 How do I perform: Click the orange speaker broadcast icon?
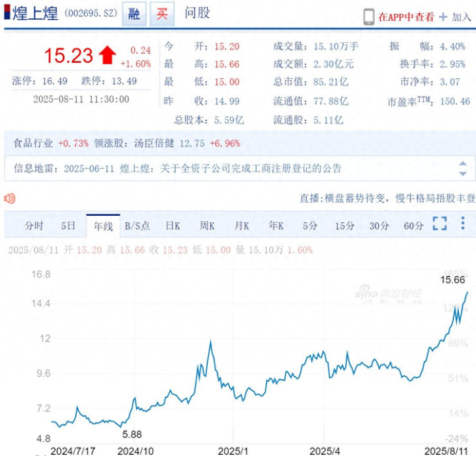pyautogui.click(x=10, y=199)
